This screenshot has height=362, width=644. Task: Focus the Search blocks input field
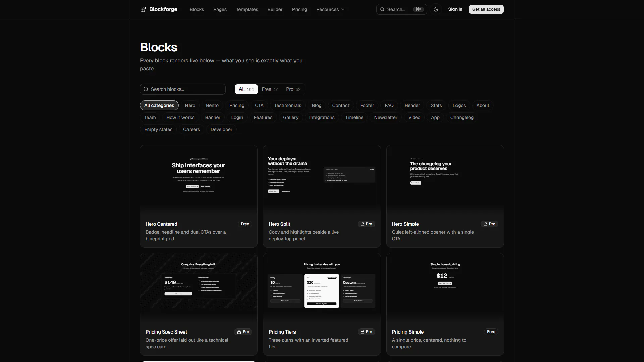click(183, 89)
